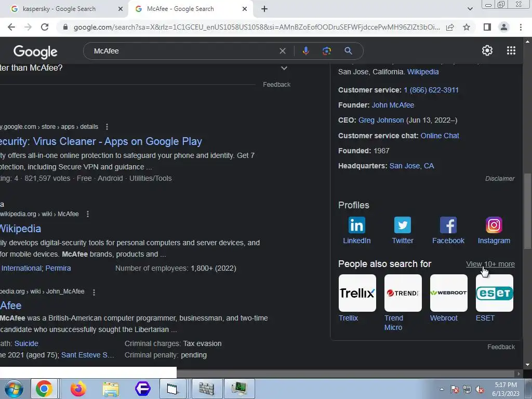The width and height of the screenshot is (532, 399).
Task: Open Google quick settings gear
Action: [x=487, y=50]
